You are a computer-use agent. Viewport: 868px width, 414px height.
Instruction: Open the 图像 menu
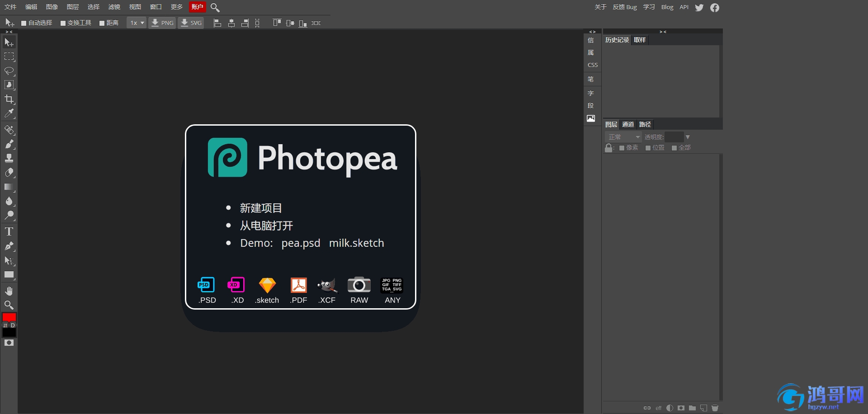pos(52,7)
